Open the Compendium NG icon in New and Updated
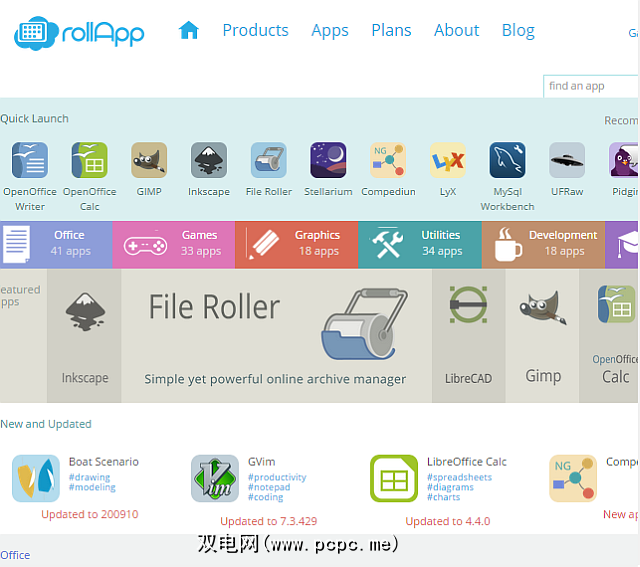Image resolution: width=640 pixels, height=567 pixels. tap(573, 478)
